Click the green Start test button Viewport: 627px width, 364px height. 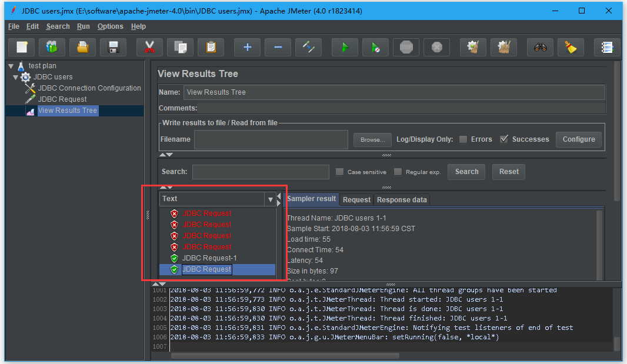coord(345,47)
